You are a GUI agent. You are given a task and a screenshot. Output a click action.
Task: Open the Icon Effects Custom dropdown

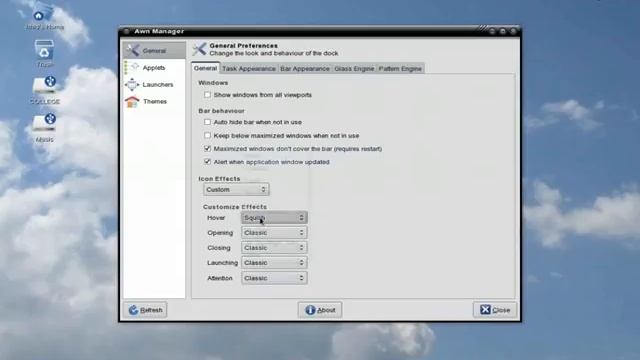(236, 189)
